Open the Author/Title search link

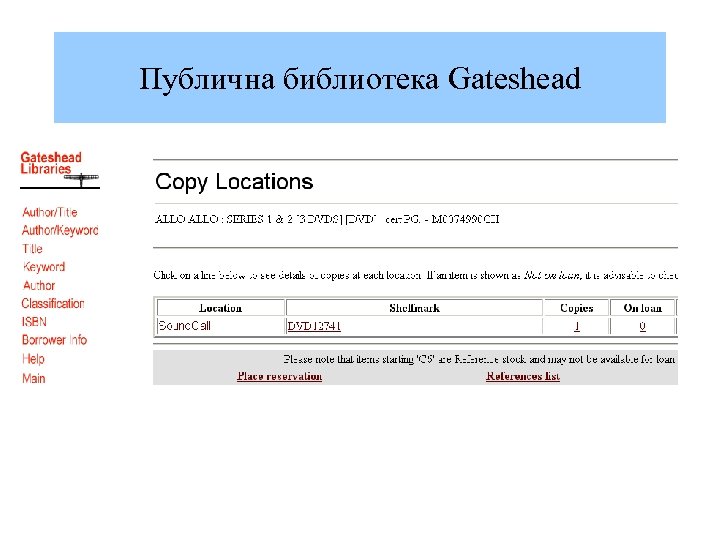50,212
